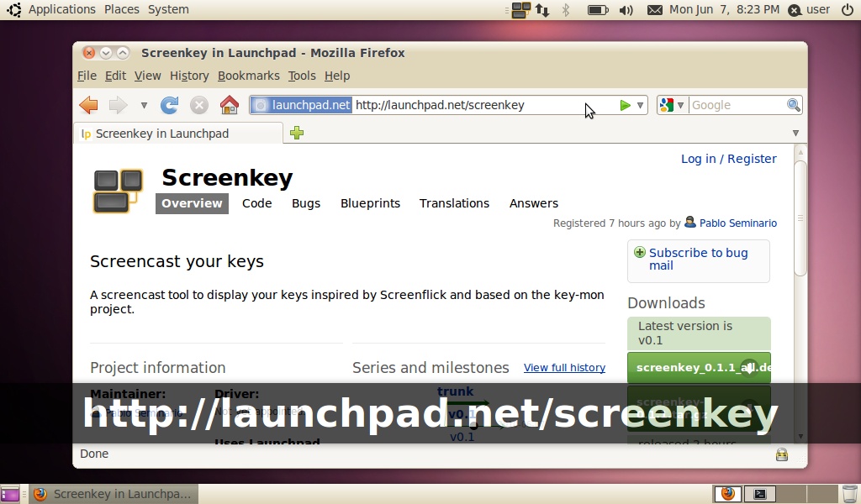Switch to the Code tab
Screen dimensions: 861x504
click(x=257, y=203)
